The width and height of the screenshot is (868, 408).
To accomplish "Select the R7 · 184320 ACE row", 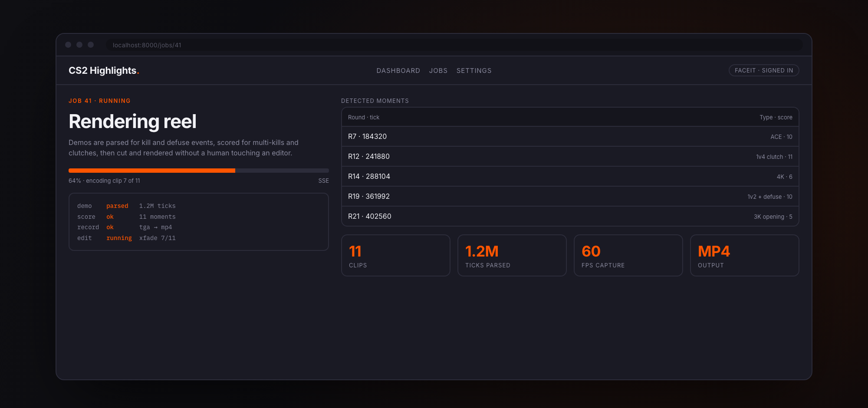I will pos(570,136).
